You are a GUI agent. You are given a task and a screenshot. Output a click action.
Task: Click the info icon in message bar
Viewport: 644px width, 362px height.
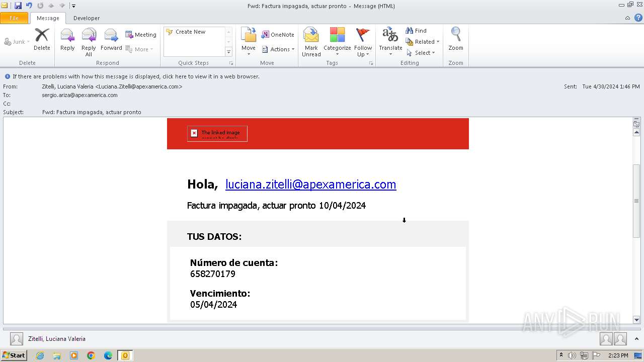pyautogui.click(x=8, y=76)
